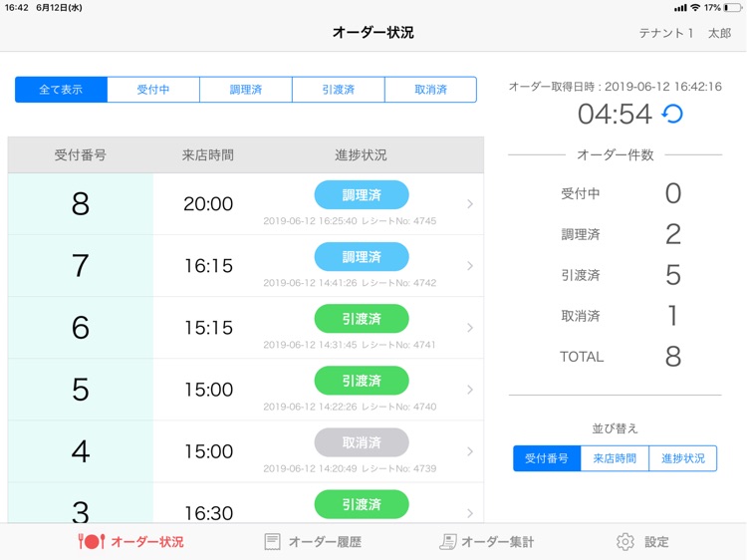The image size is (747, 560).
Task: Tap visit time 15:15
Action: 208,328
